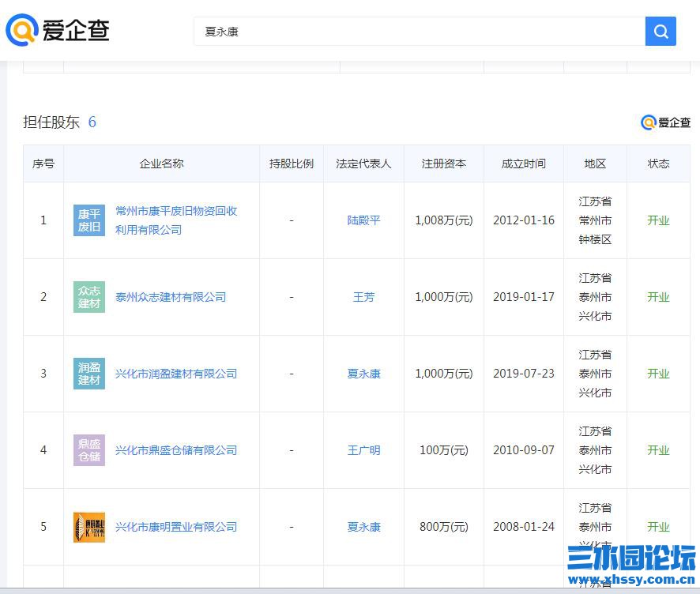The image size is (700, 594).
Task: Open 常州市康平废旧物资回收利用有限公司 company link
Action: (x=176, y=220)
